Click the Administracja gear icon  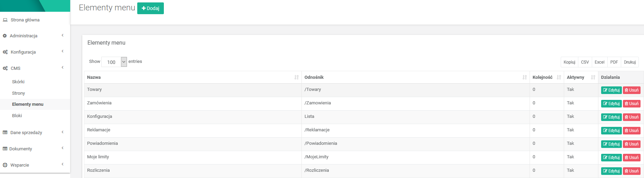[x=5, y=36]
